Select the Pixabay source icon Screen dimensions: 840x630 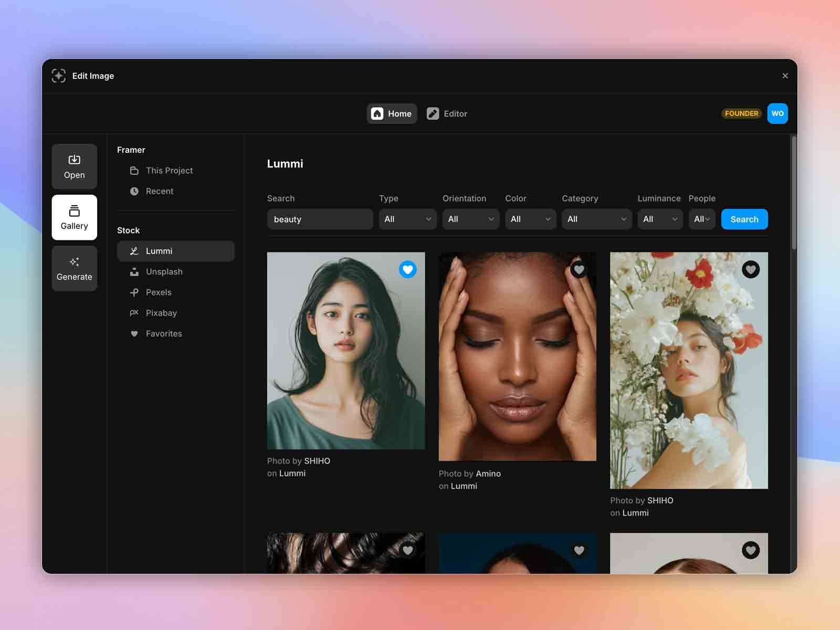(134, 312)
